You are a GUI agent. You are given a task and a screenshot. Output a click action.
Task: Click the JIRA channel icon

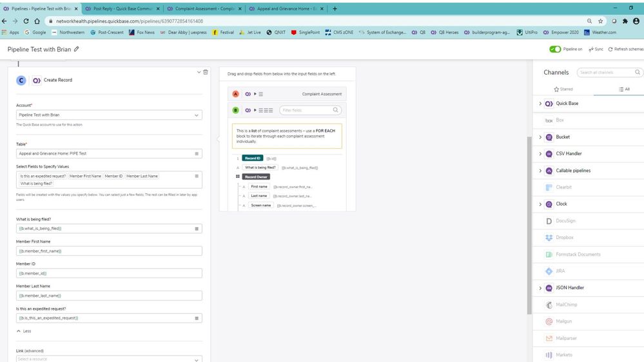pos(549,271)
